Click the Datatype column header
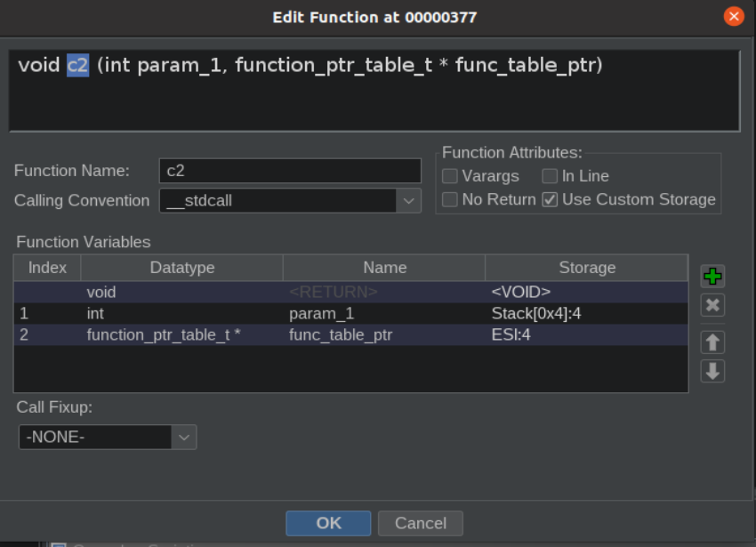Viewport: 756px width, 547px height. click(x=181, y=268)
